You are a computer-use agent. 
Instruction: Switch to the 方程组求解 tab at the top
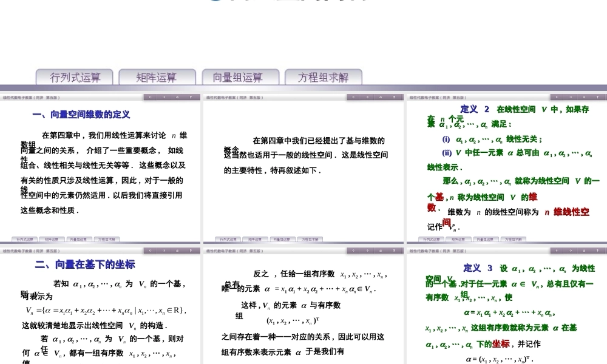pyautogui.click(x=324, y=77)
